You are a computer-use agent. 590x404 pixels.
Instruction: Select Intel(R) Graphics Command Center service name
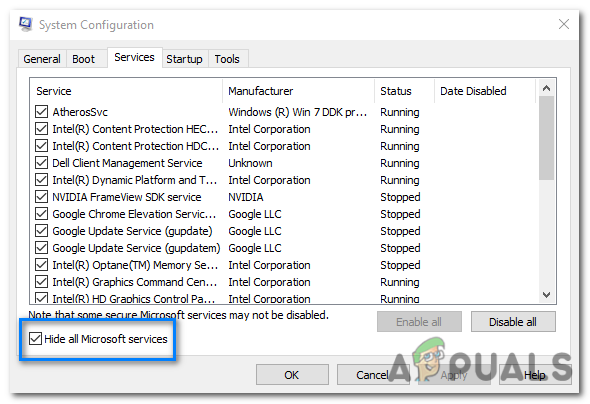tap(135, 282)
